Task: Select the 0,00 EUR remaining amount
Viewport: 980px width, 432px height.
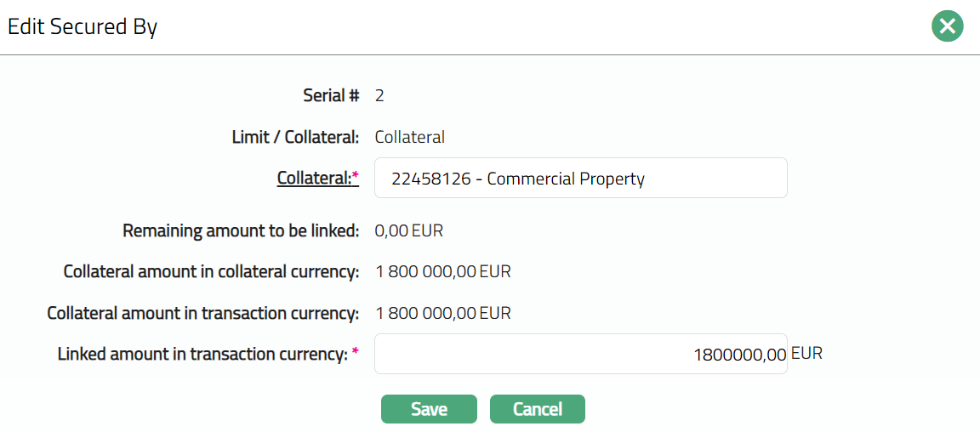Action: [409, 230]
